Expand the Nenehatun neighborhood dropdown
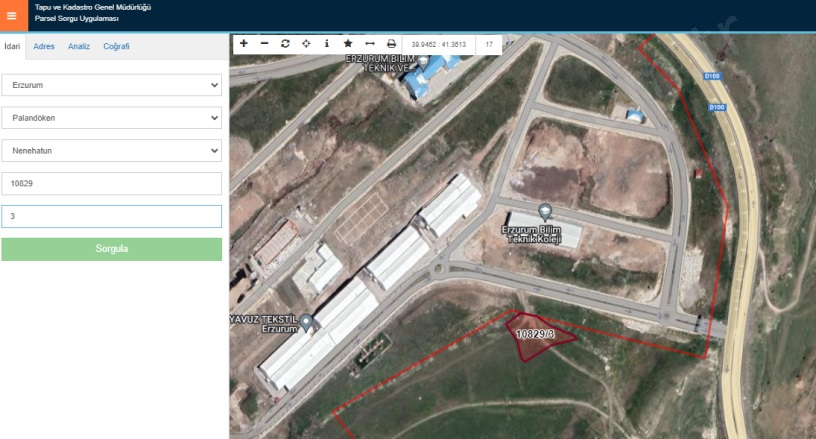The width and height of the screenshot is (816, 439). (x=111, y=150)
